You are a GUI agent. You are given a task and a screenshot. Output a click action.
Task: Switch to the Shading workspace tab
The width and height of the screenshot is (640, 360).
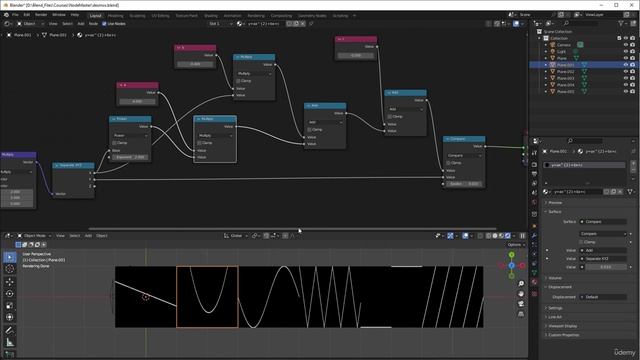211,16
